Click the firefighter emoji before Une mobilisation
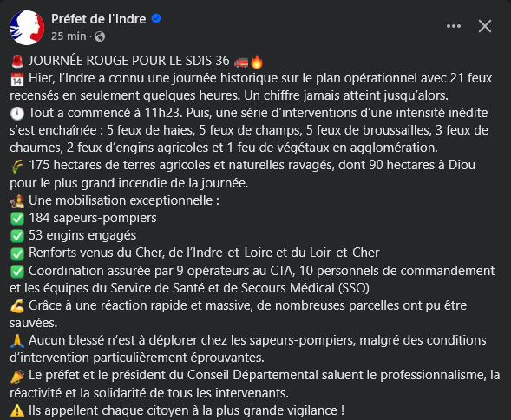511x420 pixels. pos(17,200)
